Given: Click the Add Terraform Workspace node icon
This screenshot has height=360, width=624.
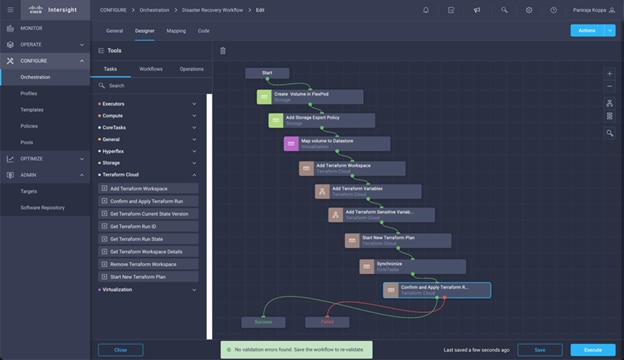Looking at the screenshot, I should point(306,168).
